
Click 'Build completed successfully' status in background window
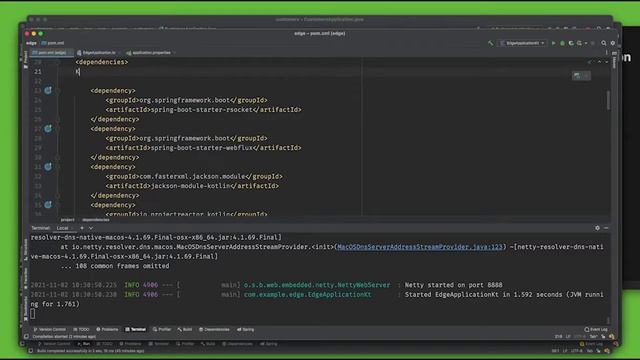(x=90, y=351)
